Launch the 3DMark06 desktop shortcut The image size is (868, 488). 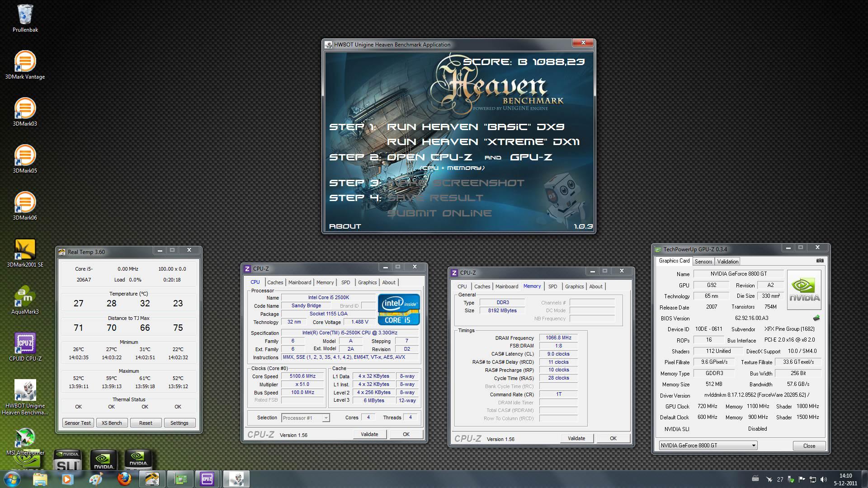pos(25,206)
